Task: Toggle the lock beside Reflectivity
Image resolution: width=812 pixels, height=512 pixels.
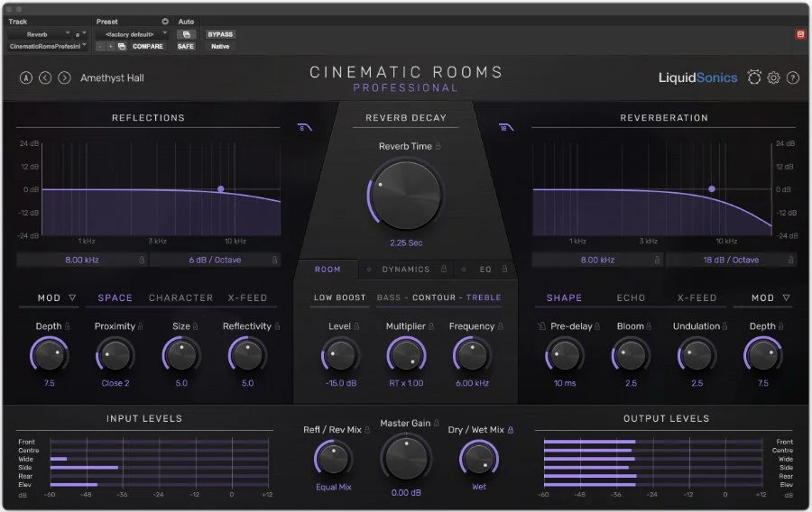Action: point(277,325)
